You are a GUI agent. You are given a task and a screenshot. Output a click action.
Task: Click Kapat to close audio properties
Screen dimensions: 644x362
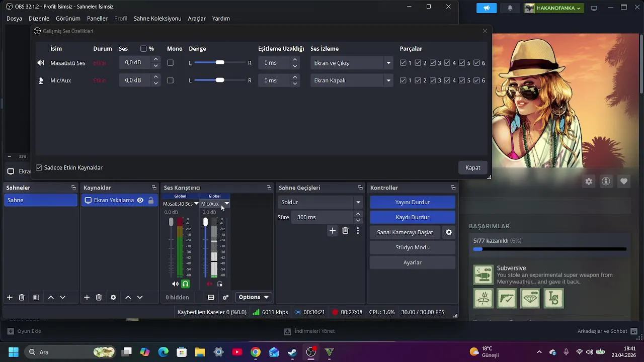coord(473,167)
